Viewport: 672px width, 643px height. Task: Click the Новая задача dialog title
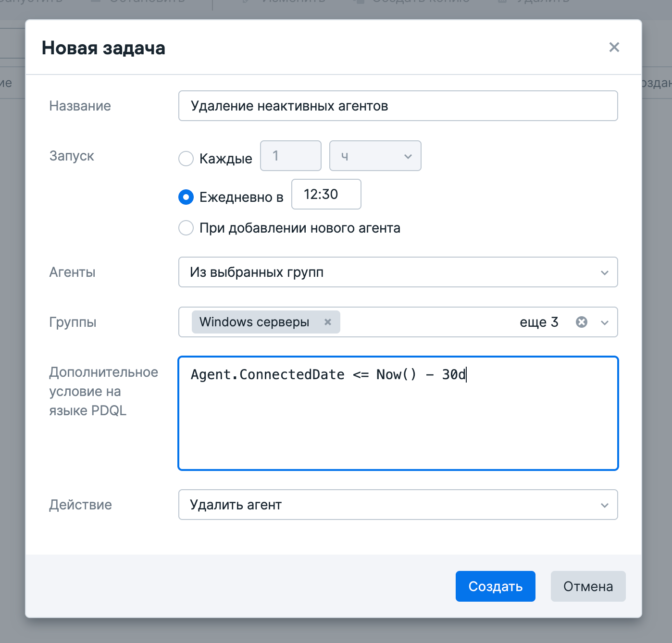point(103,48)
